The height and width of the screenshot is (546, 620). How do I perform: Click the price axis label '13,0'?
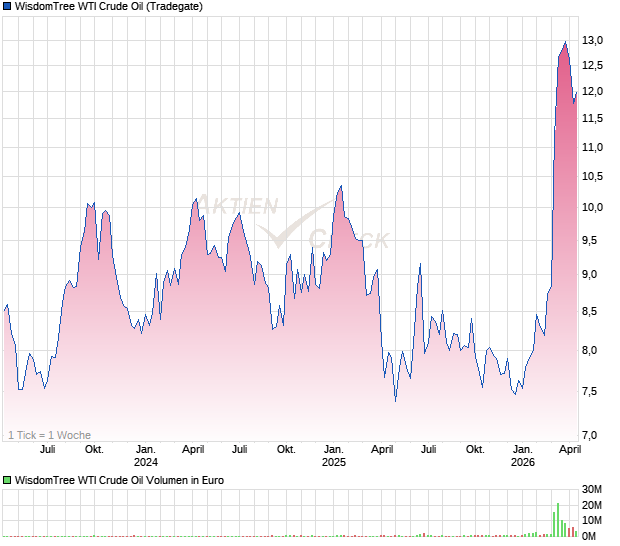click(x=592, y=40)
